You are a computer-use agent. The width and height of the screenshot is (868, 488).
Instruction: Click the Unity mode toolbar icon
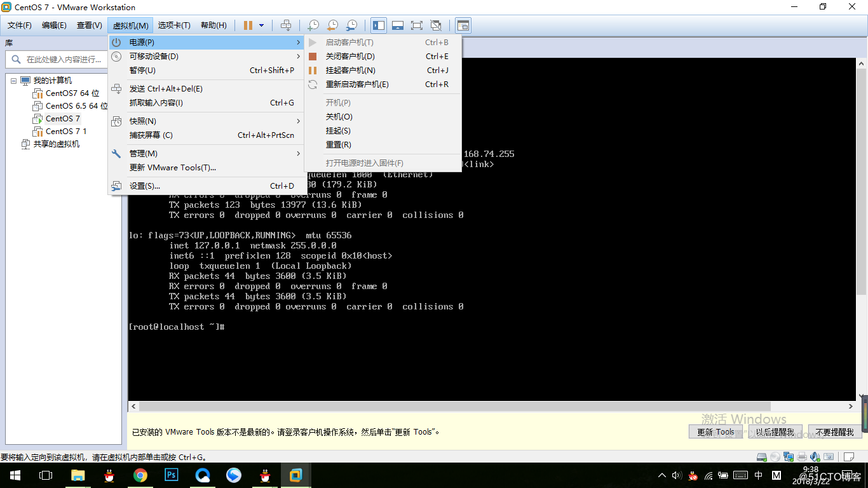click(436, 25)
